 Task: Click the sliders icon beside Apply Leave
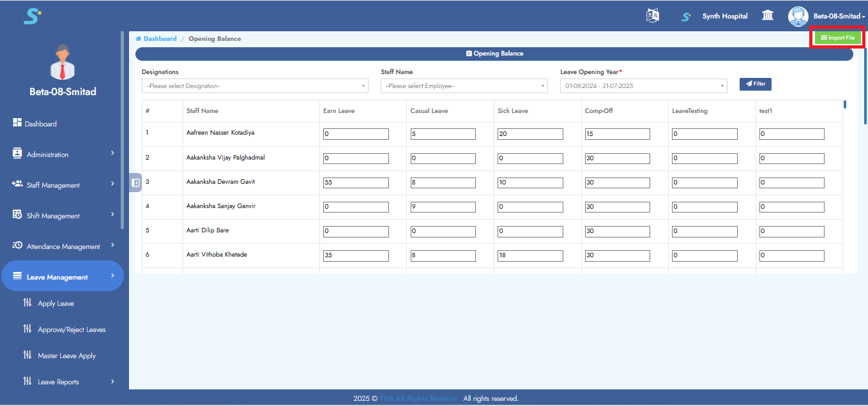pos(28,303)
